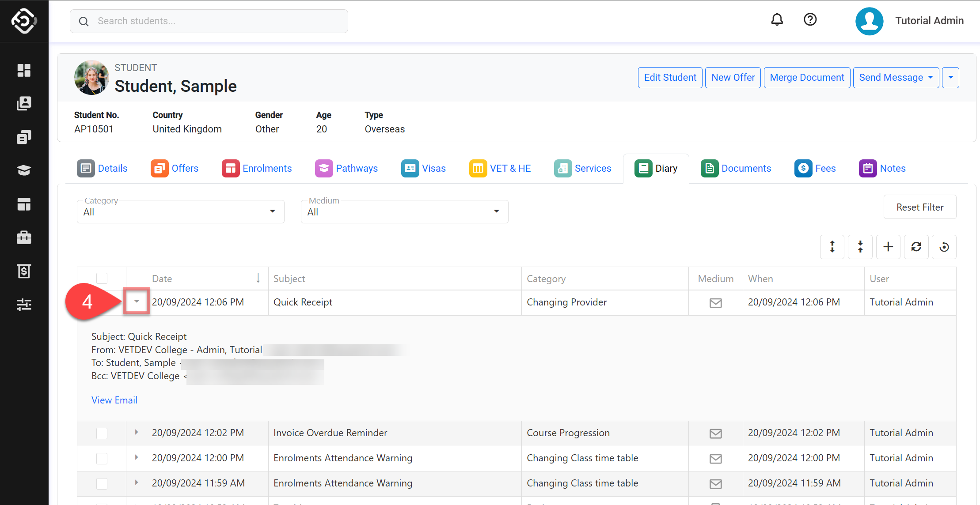The image size is (980, 505).
Task: Click the Tutorial Admin avatar
Action: tap(869, 21)
